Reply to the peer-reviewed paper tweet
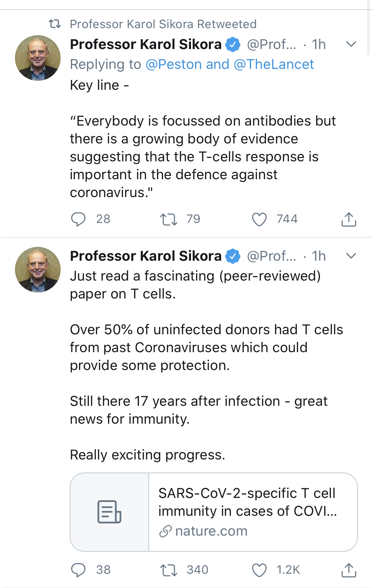 click(79, 570)
